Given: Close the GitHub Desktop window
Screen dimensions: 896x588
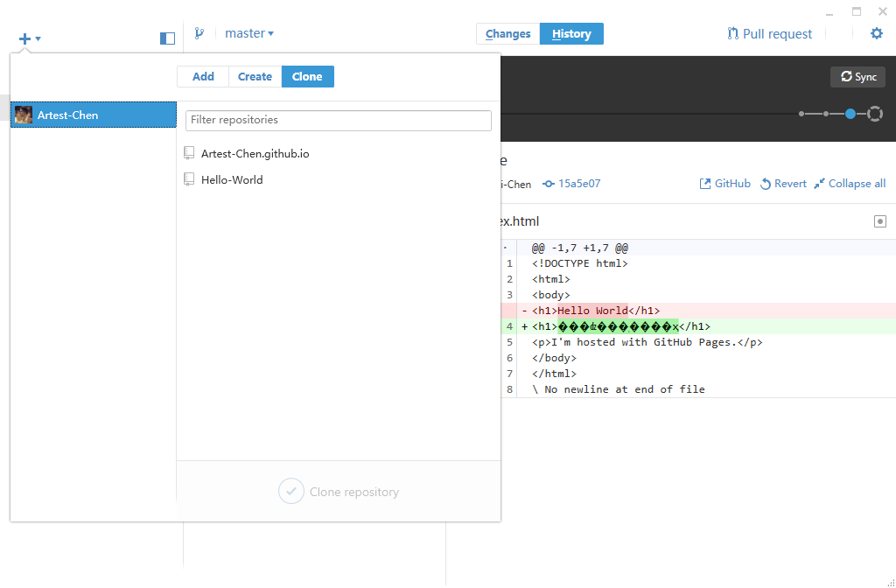Looking at the screenshot, I should 883,11.
